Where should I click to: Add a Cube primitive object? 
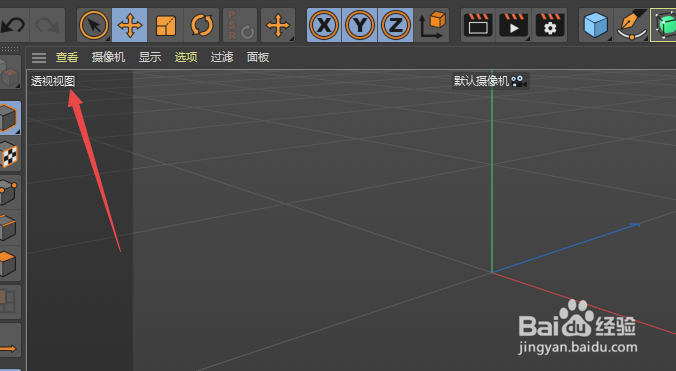(596, 25)
